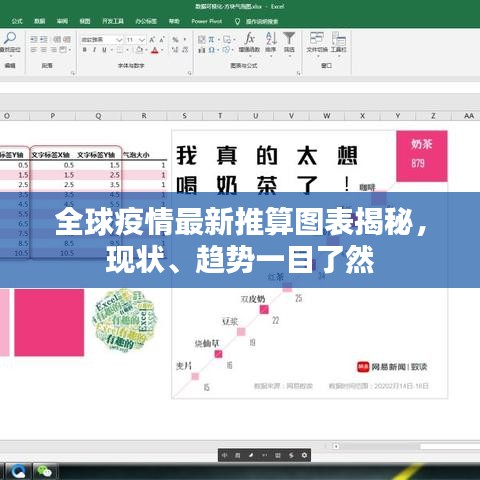Click the S icon on IME toolbar
This screenshot has height=480, width=480.
(x=291, y=455)
